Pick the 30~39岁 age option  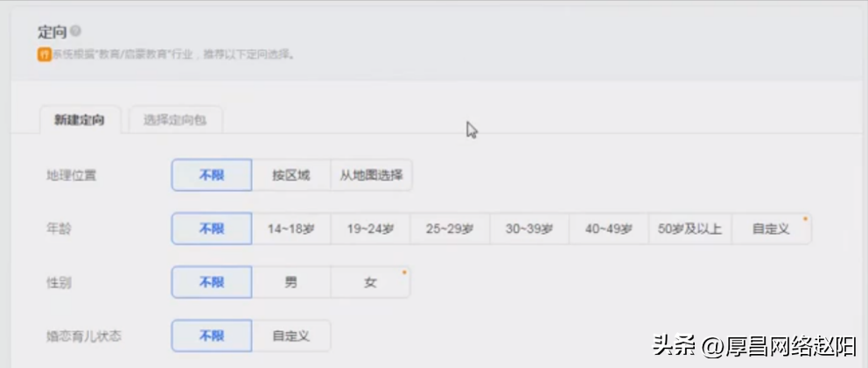(x=529, y=229)
